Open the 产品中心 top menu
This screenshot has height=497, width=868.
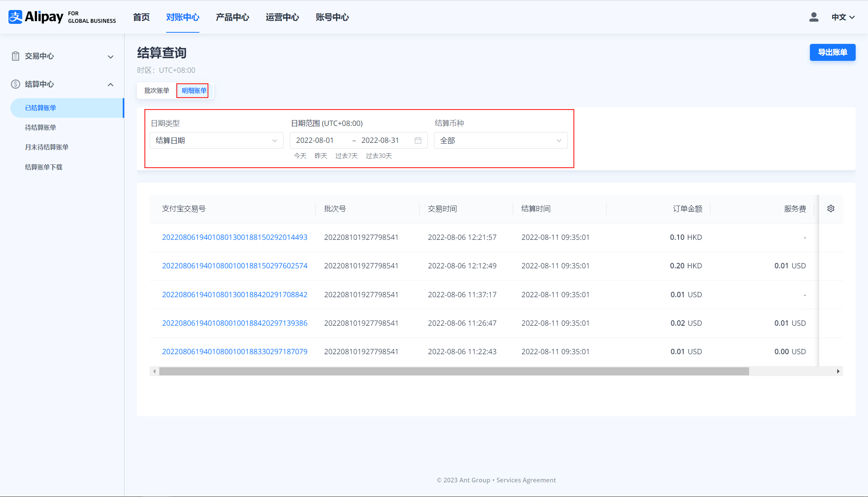(x=232, y=17)
